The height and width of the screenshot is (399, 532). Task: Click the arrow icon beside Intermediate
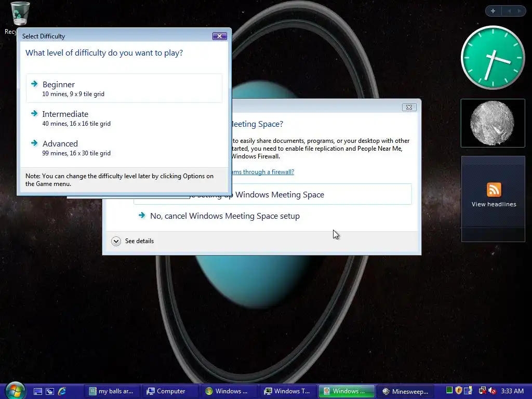click(34, 113)
